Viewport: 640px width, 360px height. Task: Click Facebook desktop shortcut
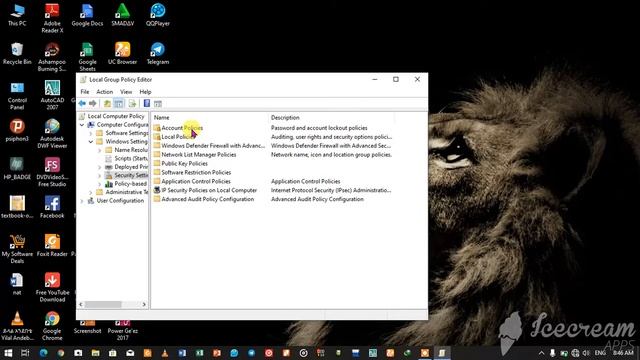pyautogui.click(x=52, y=207)
